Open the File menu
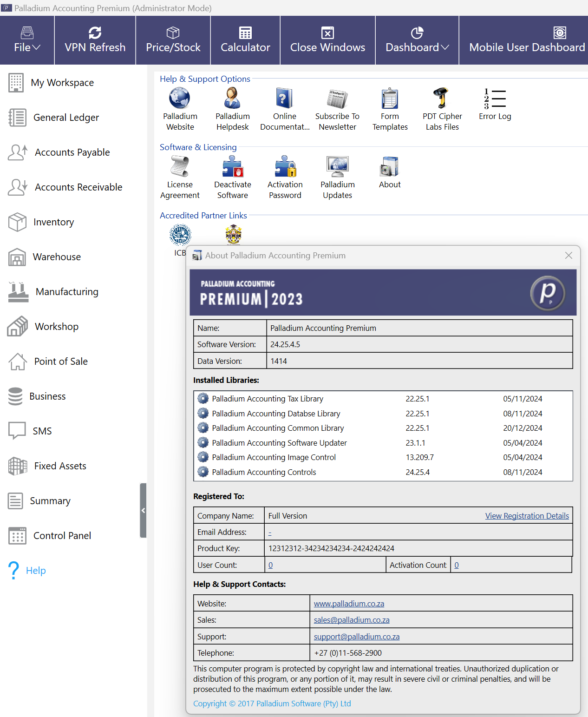This screenshot has width=588, height=717. coord(27,40)
